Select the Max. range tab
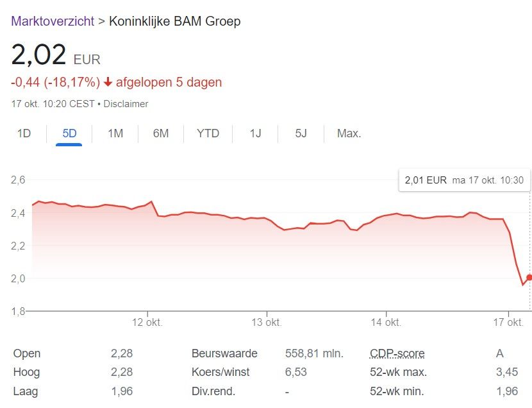Image resolution: width=532 pixels, height=408 pixels. [349, 133]
